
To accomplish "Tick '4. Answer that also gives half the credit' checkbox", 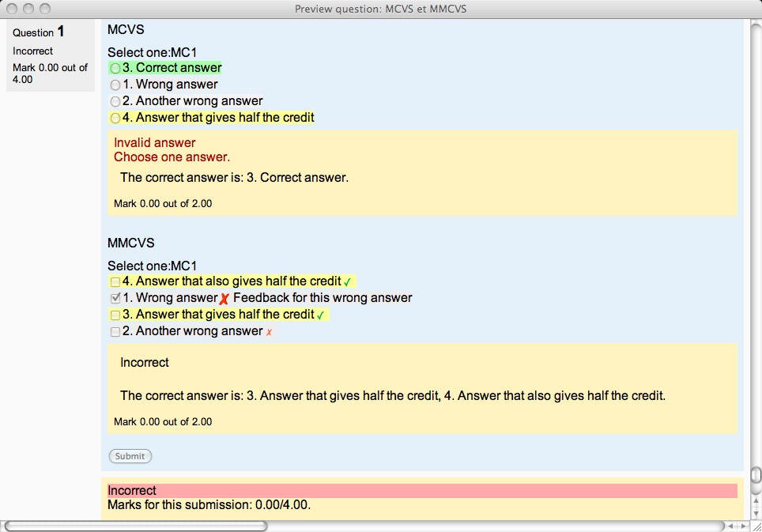I will point(115,281).
